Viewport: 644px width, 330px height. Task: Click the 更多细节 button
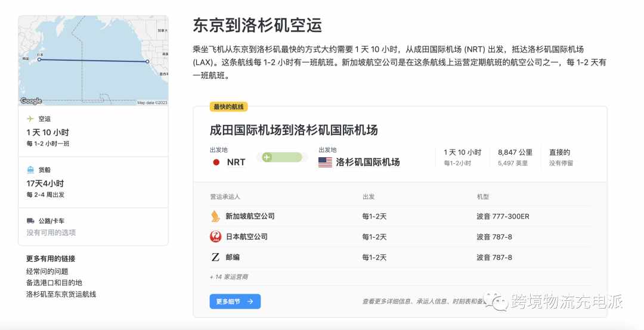[235, 301]
